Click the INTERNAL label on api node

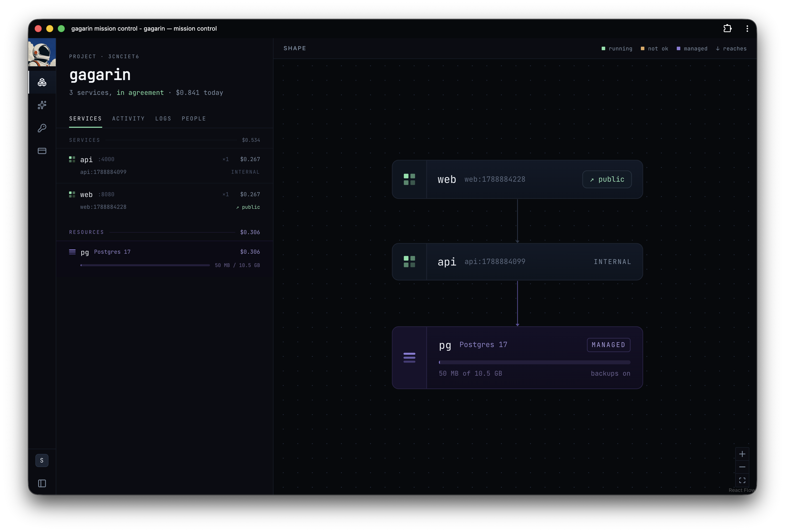[612, 262]
